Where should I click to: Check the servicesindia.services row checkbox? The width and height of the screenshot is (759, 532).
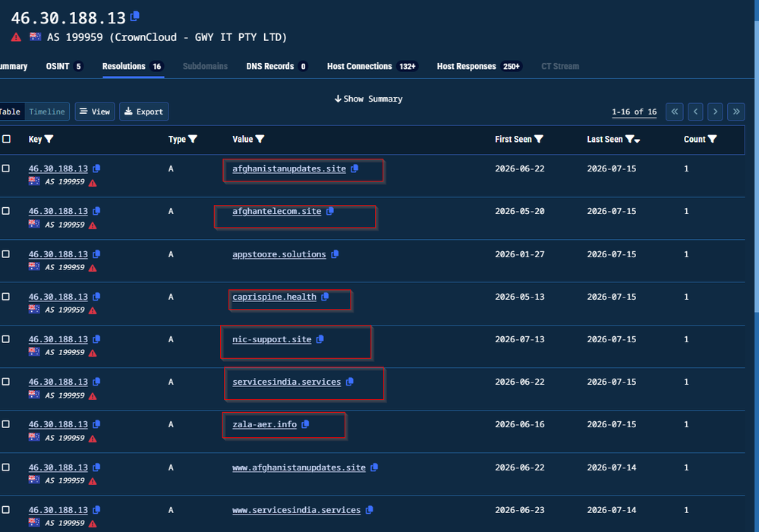click(6, 382)
